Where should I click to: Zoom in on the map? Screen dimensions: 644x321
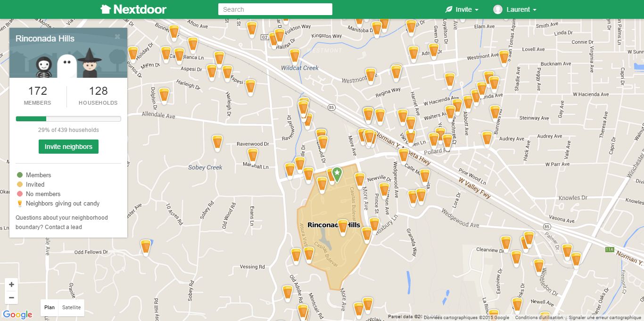click(11, 285)
